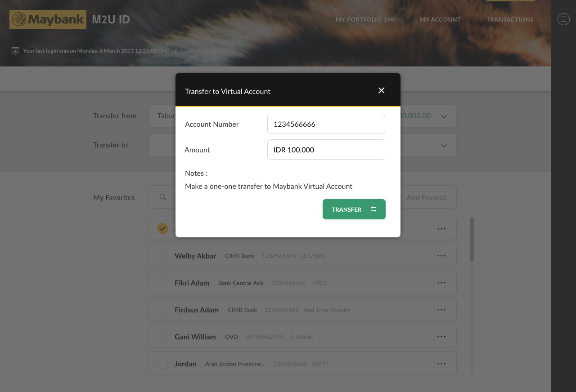Expand the Transfer from account dropdown
Screen dimensions: 576x392
[444, 116]
